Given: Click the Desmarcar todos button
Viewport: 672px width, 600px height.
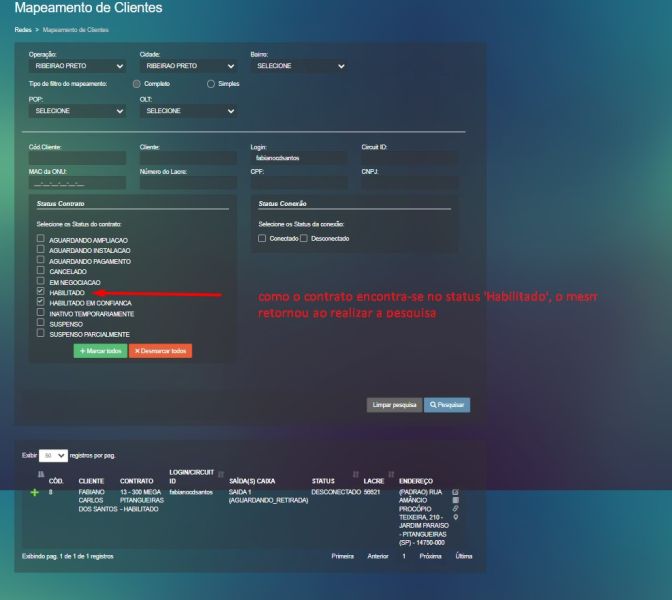Looking at the screenshot, I should [160, 351].
